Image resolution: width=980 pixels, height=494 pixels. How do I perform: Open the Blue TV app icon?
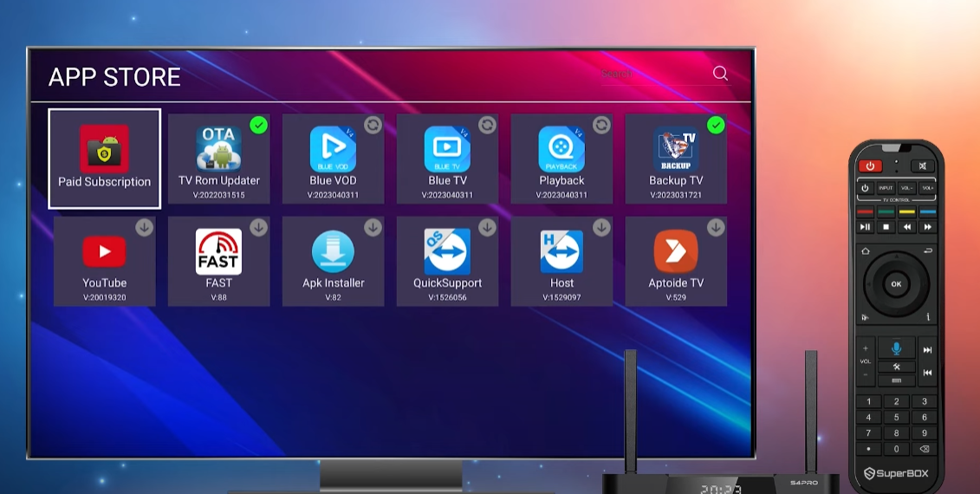(447, 149)
